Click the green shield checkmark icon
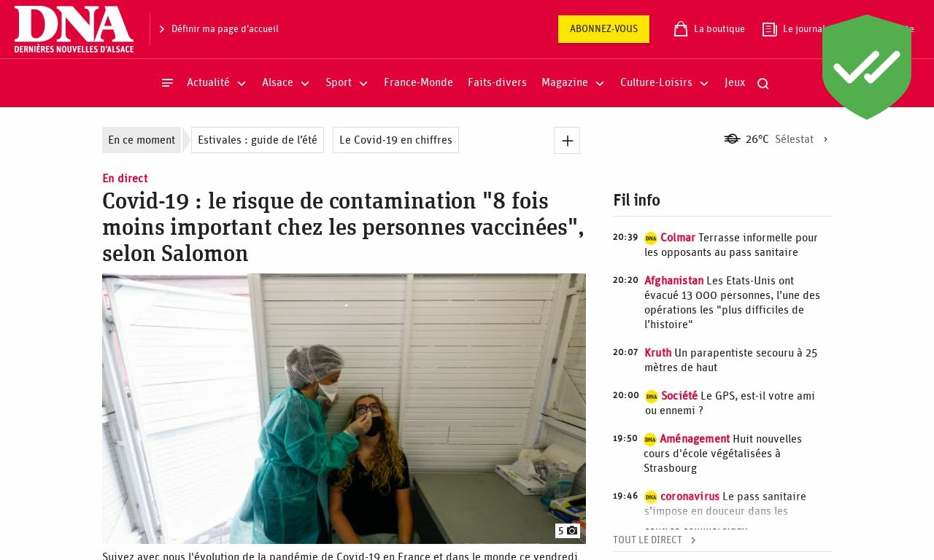The width and height of the screenshot is (934, 560). coord(867,67)
